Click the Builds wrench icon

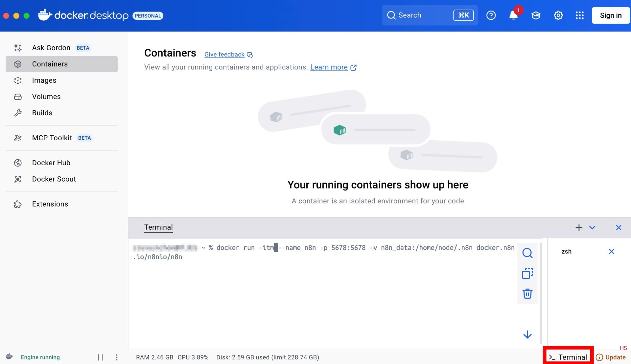pyautogui.click(x=18, y=113)
